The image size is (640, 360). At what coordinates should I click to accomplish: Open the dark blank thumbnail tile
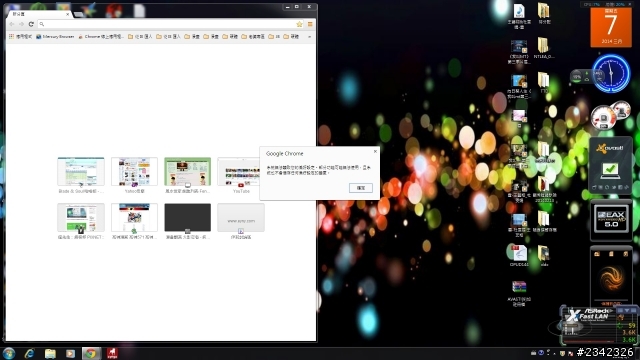pyautogui.click(x=188, y=218)
